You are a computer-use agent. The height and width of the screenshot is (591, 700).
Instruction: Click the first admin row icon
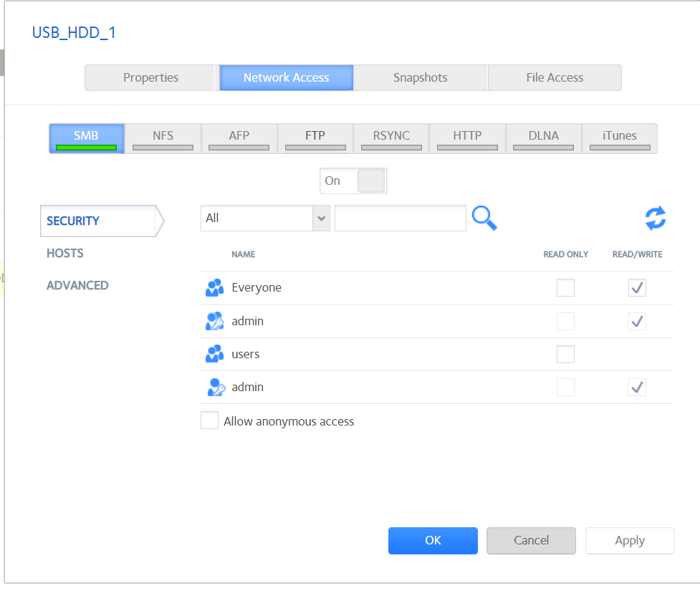[x=214, y=322]
